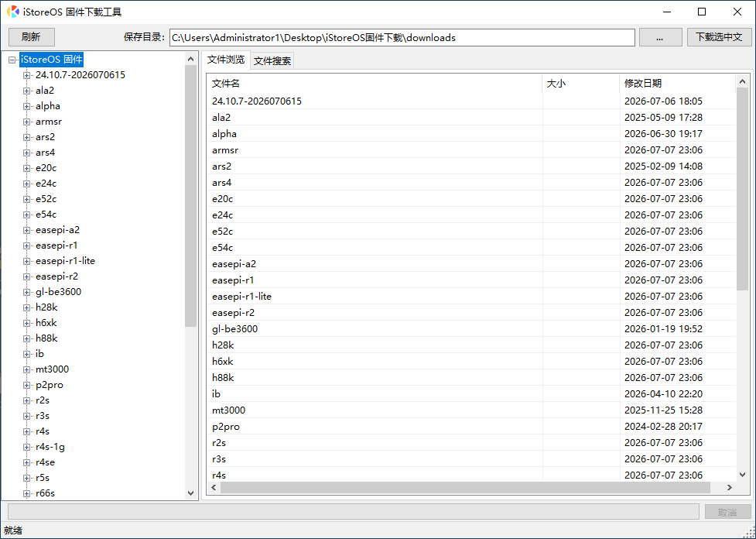756x539 pixels.
Task: Sort by the 大小 column header
Action: (581, 84)
